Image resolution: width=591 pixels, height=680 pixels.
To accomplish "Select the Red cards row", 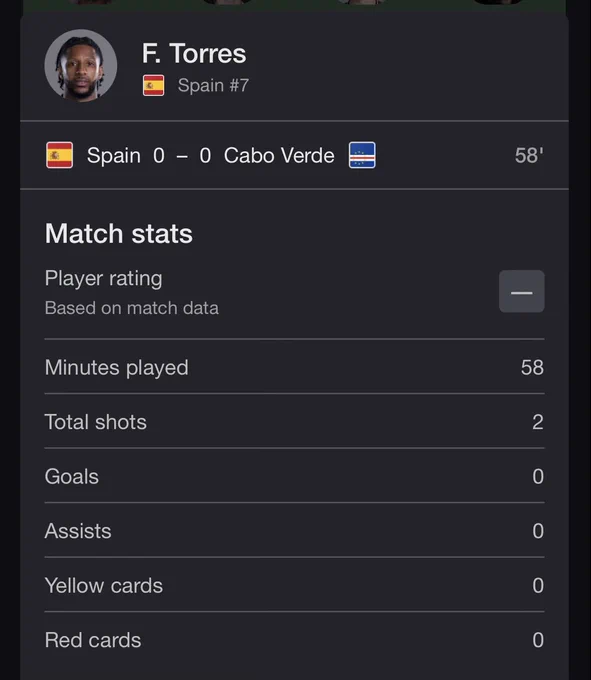I will [294, 640].
